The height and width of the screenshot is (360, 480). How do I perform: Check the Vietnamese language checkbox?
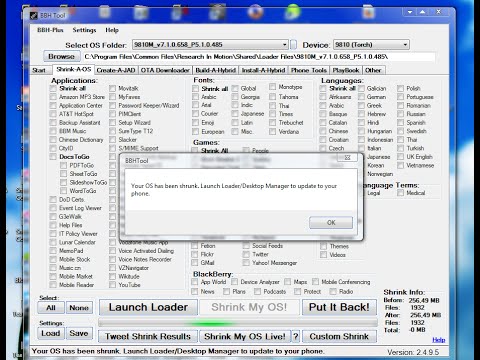(401, 165)
